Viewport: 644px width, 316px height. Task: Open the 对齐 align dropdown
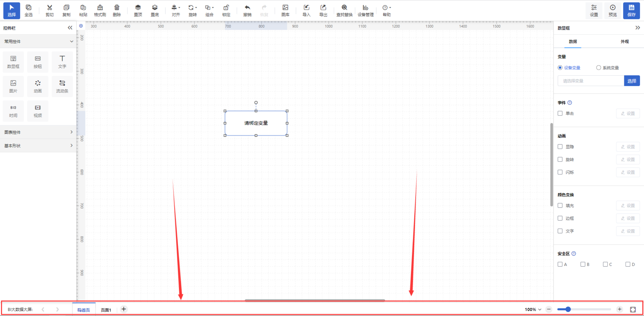[x=176, y=11]
